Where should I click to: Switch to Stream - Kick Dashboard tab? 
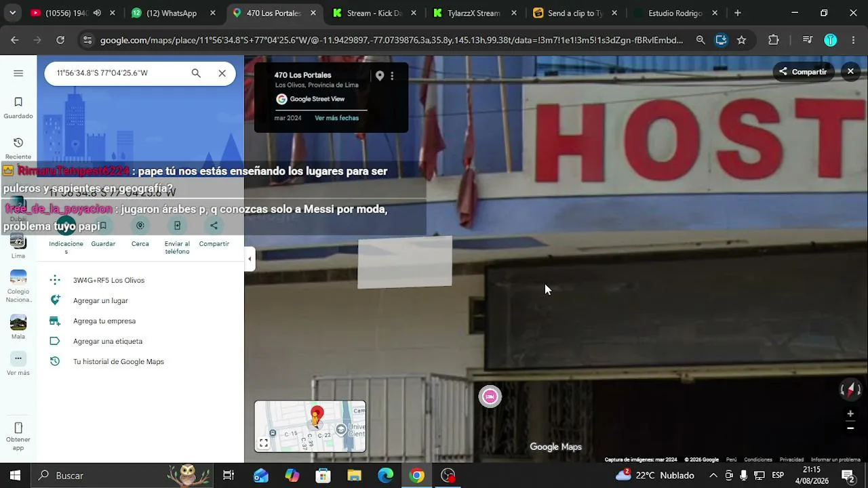(374, 13)
